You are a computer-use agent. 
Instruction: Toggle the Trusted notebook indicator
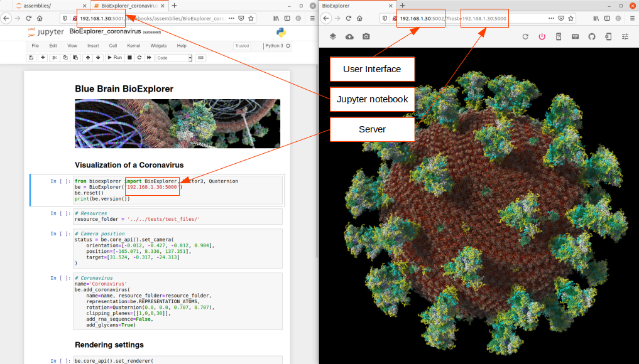tap(242, 46)
